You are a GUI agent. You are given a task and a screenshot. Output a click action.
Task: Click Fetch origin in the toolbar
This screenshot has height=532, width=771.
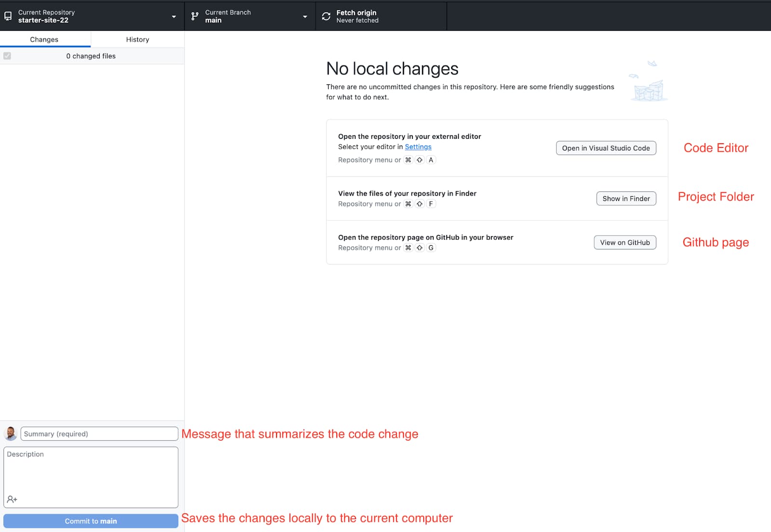pos(381,16)
